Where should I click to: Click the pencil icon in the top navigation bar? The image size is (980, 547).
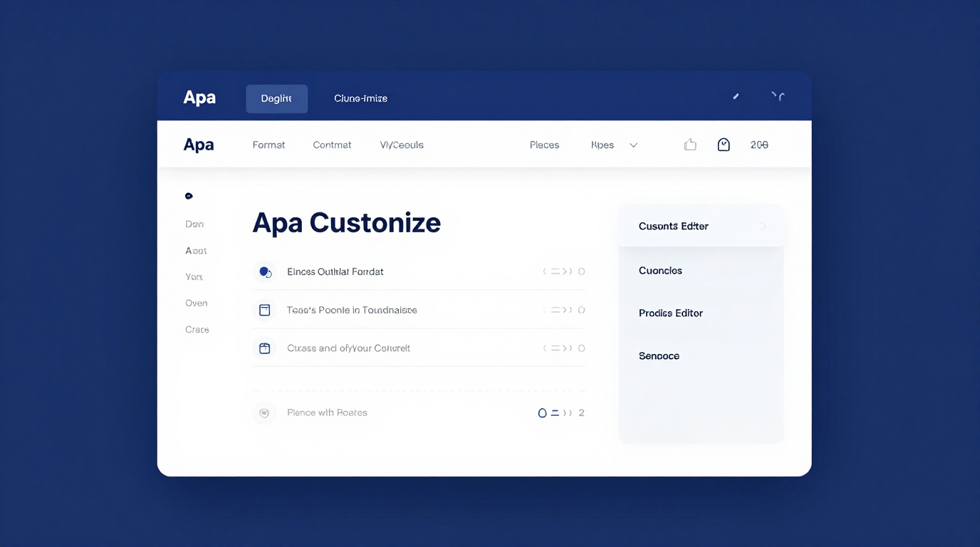point(736,95)
